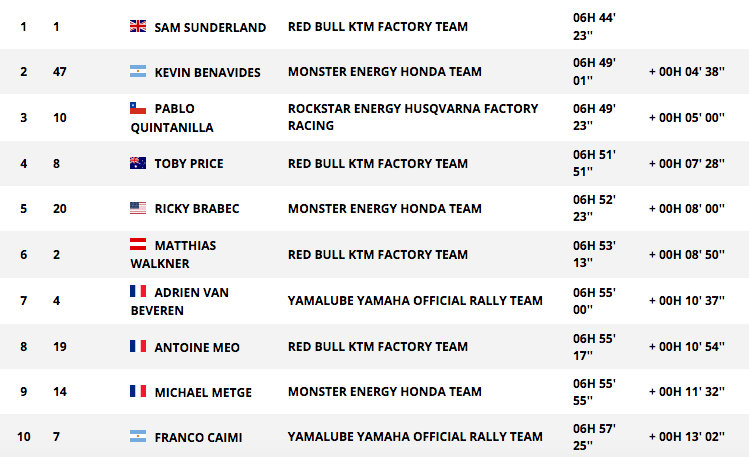Screen dimensions: 749x457
Task: Select Michael Metge's gap + 00H 11' 32''
Action: coord(686,392)
